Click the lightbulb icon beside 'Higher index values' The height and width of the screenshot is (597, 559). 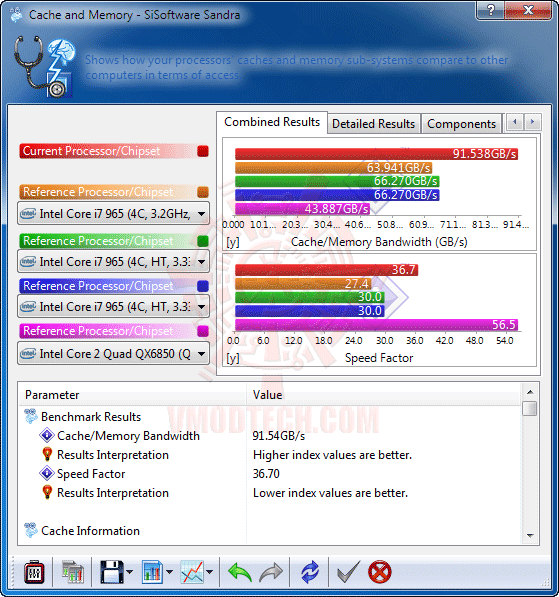pos(47,455)
